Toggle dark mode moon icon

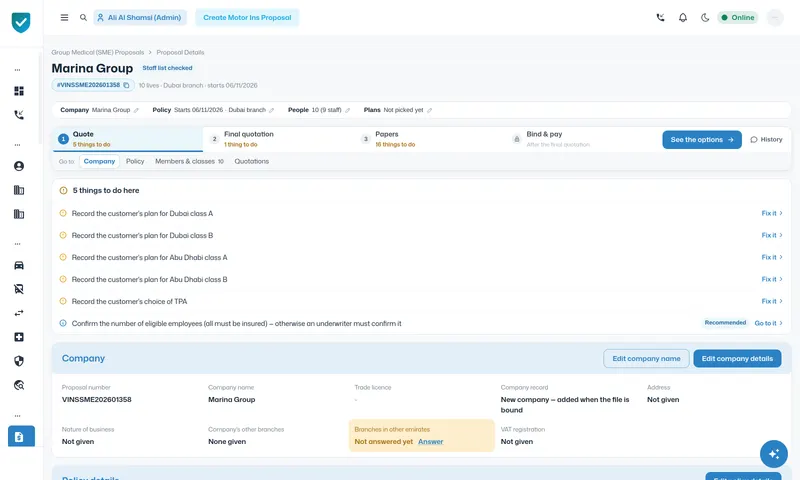click(705, 17)
